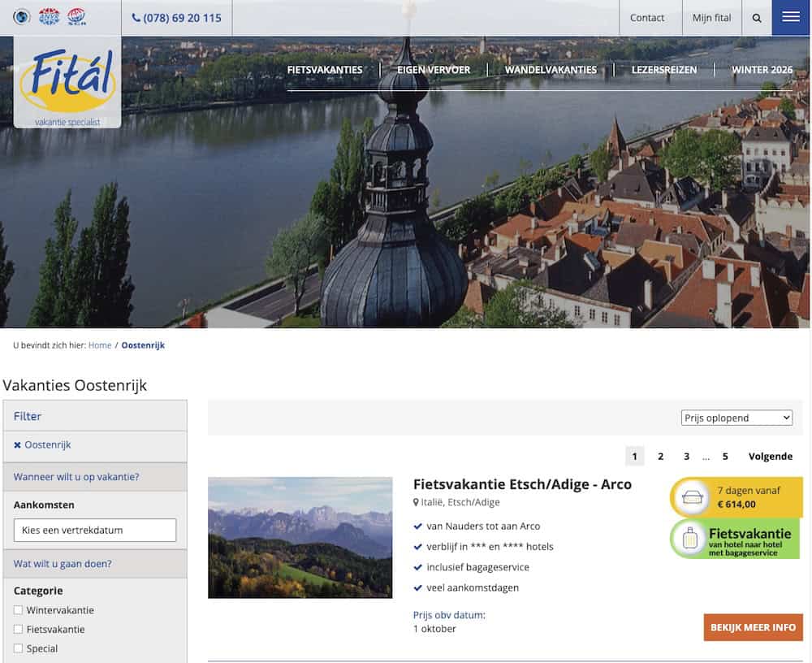This screenshot has height=663, width=812.
Task: Open the Prijs oplopend sort dropdown
Action: click(736, 418)
